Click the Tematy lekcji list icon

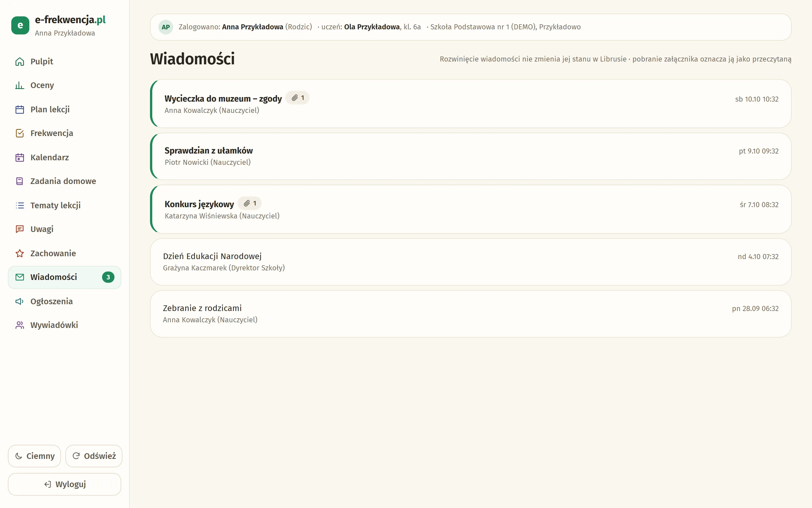point(20,205)
